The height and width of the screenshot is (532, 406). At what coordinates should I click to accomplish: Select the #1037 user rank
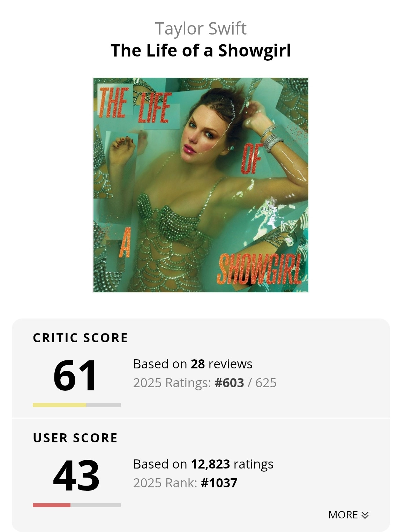click(219, 483)
